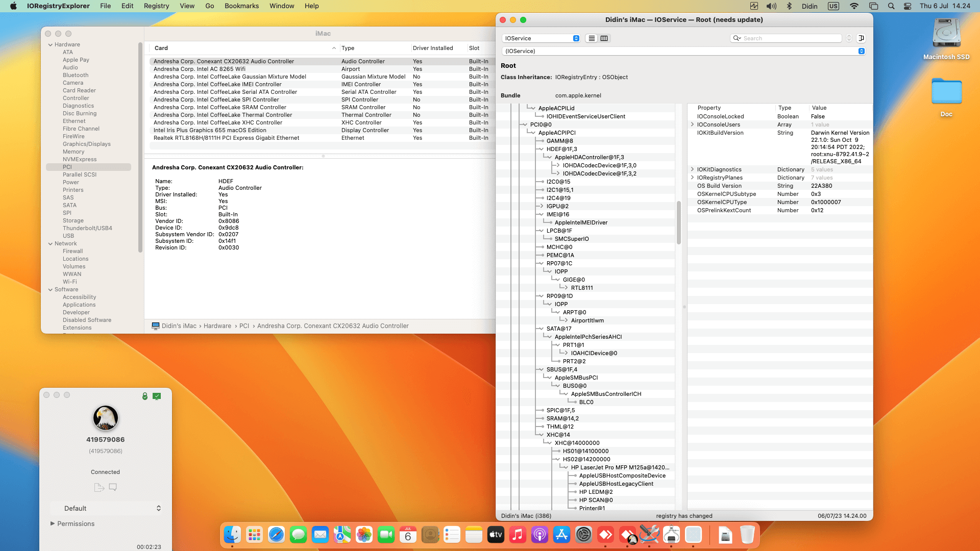Select the list view mode icon
This screenshot has width=980, height=551.
[591, 38]
